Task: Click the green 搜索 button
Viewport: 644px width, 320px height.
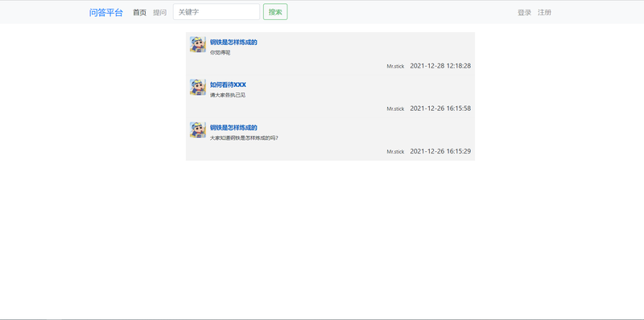Action: [275, 12]
